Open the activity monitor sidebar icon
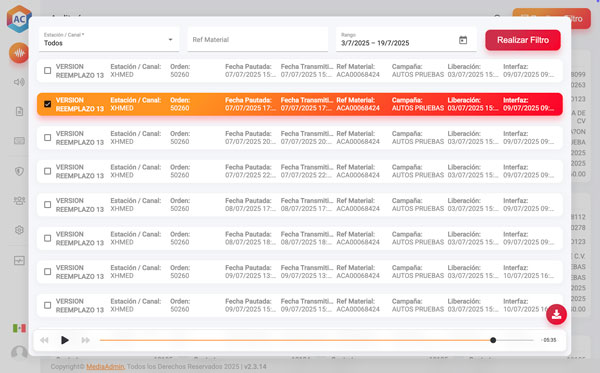Viewport: 600px width, 373px height. (19, 261)
